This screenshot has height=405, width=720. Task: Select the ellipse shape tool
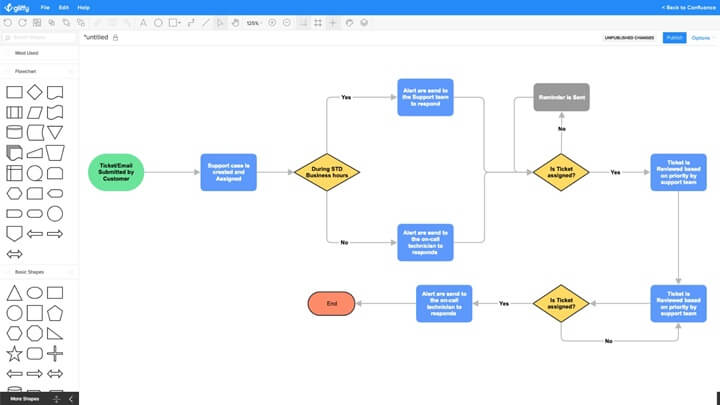pos(158,22)
